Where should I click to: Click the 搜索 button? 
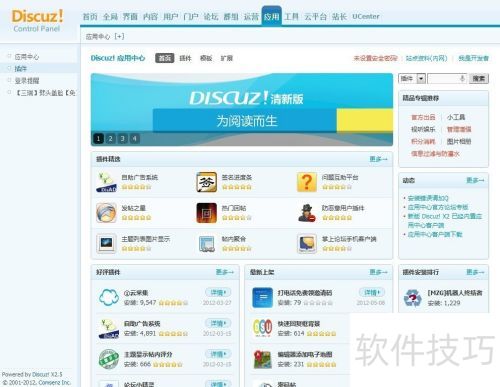coord(479,78)
